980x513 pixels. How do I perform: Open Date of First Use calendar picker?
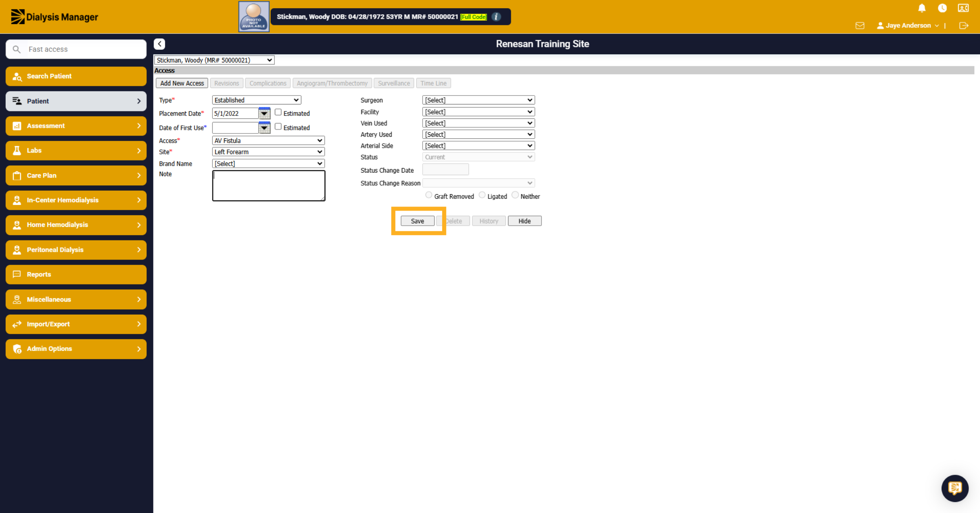(x=264, y=127)
